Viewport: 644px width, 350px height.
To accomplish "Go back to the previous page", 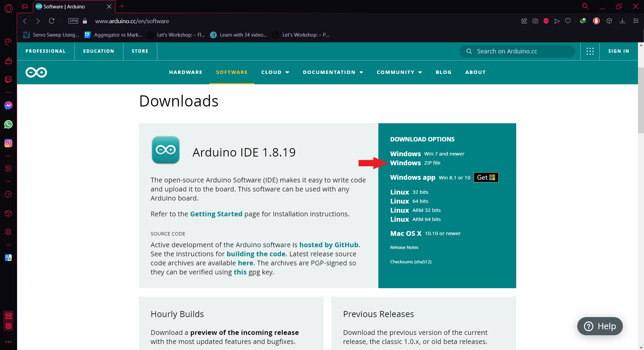I will (x=25, y=21).
